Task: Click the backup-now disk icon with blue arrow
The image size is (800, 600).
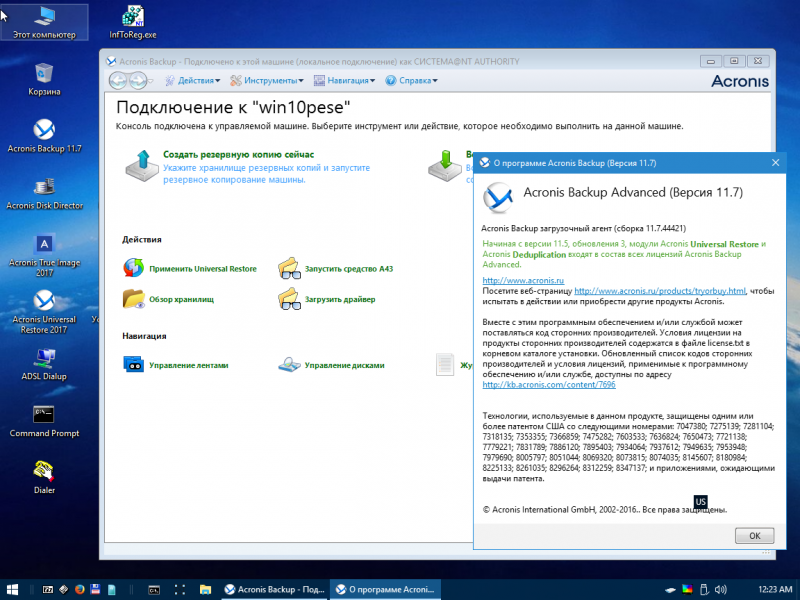Action: point(142,166)
